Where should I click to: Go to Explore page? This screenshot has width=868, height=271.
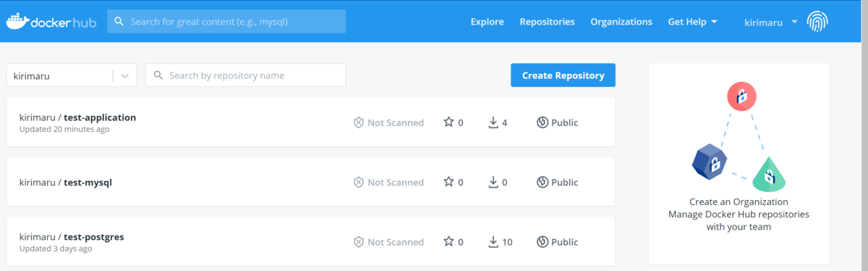(488, 22)
